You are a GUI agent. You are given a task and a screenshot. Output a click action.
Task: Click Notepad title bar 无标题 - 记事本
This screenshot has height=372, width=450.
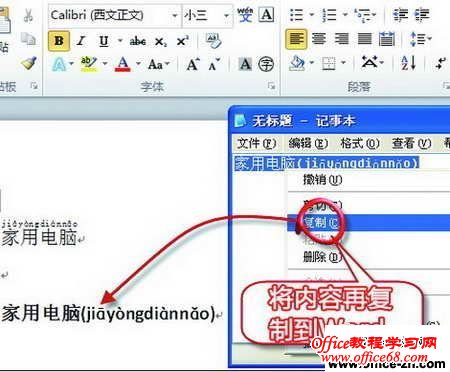pyautogui.click(x=340, y=121)
